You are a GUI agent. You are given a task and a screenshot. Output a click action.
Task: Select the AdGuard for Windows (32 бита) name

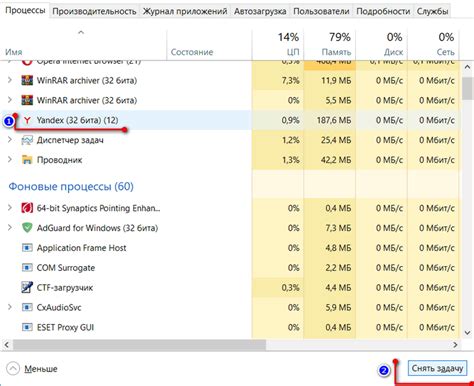[x=97, y=228]
